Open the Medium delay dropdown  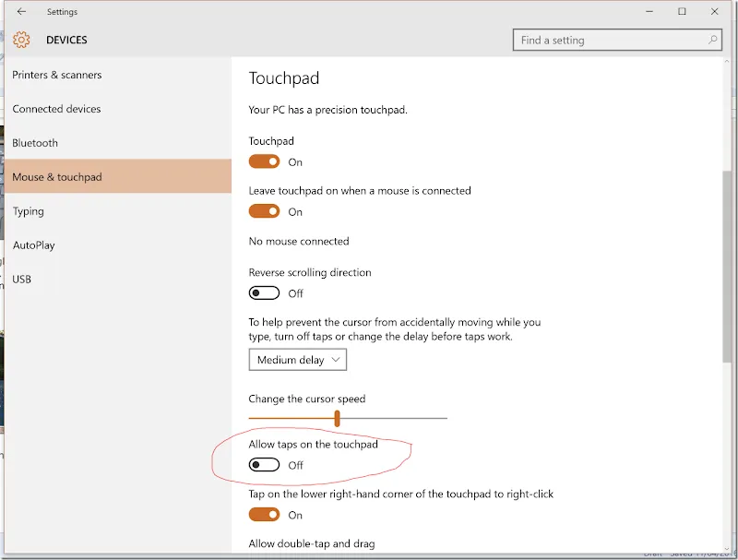[x=297, y=360]
